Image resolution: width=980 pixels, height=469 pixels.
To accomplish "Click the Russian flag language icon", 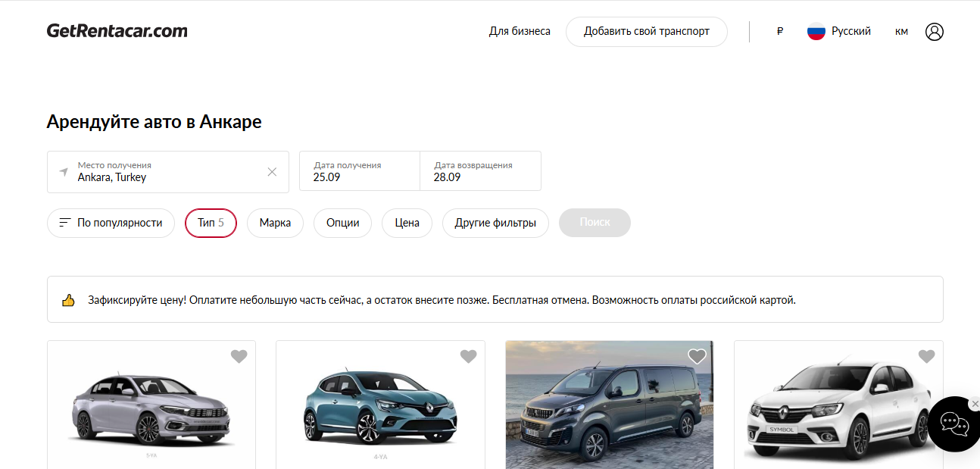I will pyautogui.click(x=816, y=32).
